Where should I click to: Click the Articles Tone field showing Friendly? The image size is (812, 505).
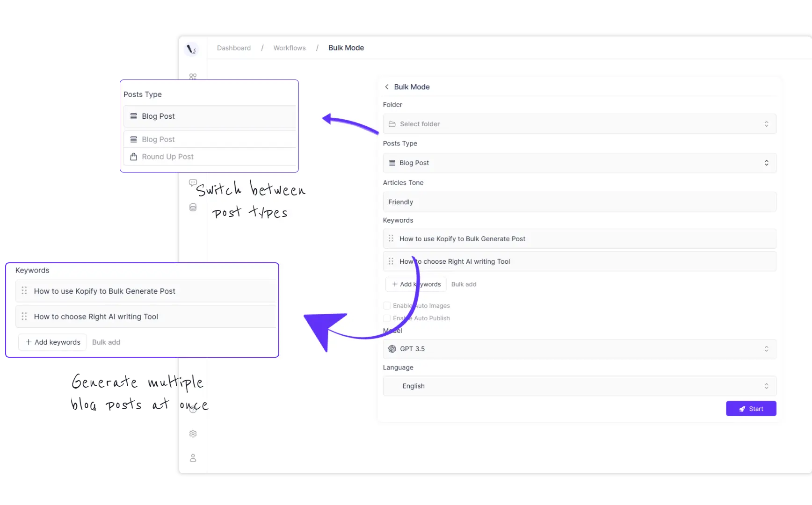579,202
